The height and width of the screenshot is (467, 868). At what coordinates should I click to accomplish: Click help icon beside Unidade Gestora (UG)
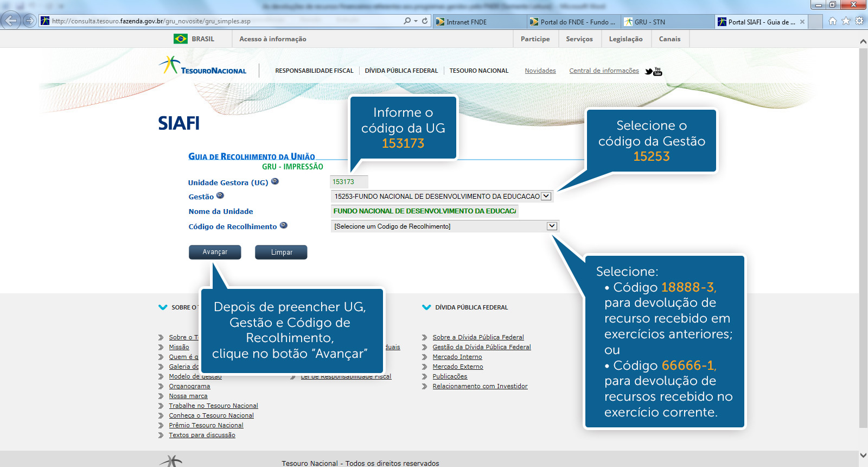(x=275, y=181)
